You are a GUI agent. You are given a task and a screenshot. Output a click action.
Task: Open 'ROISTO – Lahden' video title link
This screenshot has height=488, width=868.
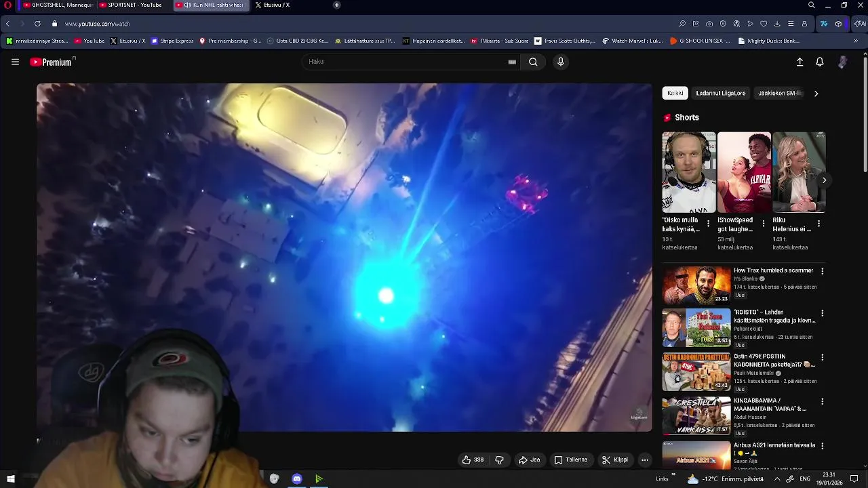pos(774,317)
